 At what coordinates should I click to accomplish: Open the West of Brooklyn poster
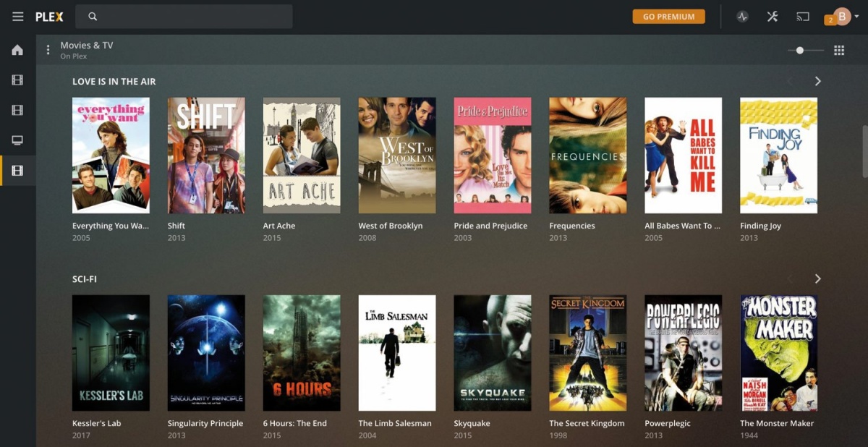pyautogui.click(x=397, y=156)
